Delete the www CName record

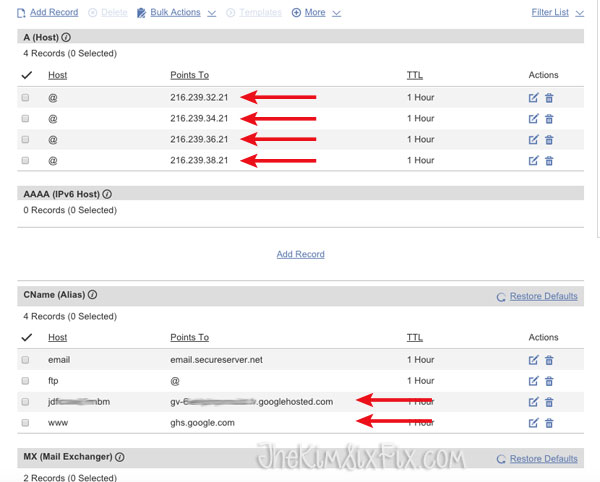pos(549,423)
